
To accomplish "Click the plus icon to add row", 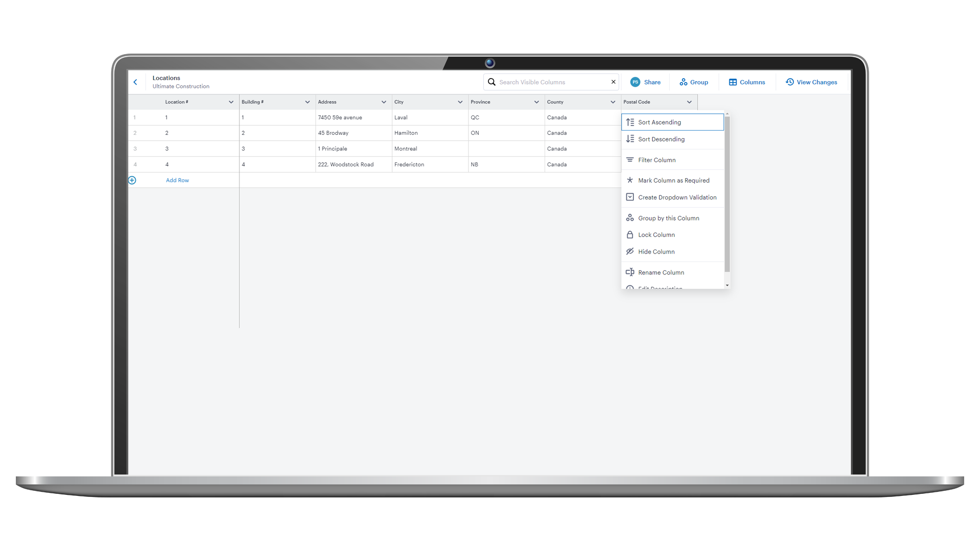I will pyautogui.click(x=132, y=180).
